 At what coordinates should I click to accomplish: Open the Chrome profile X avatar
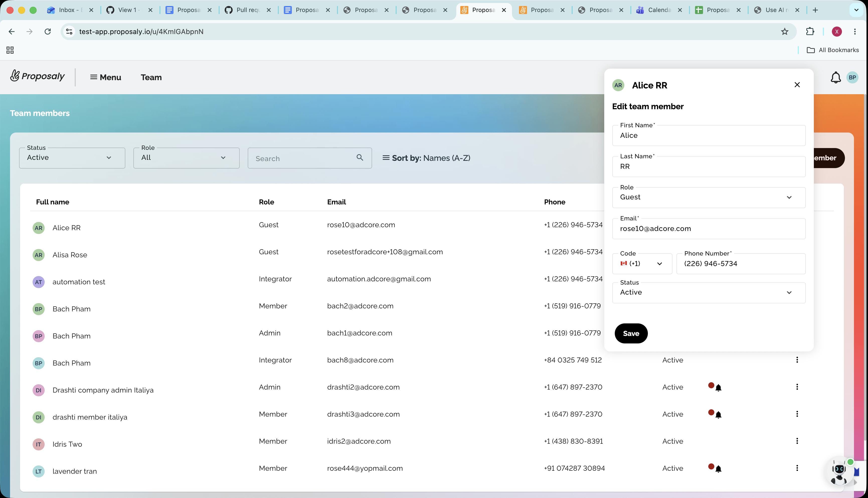point(836,32)
